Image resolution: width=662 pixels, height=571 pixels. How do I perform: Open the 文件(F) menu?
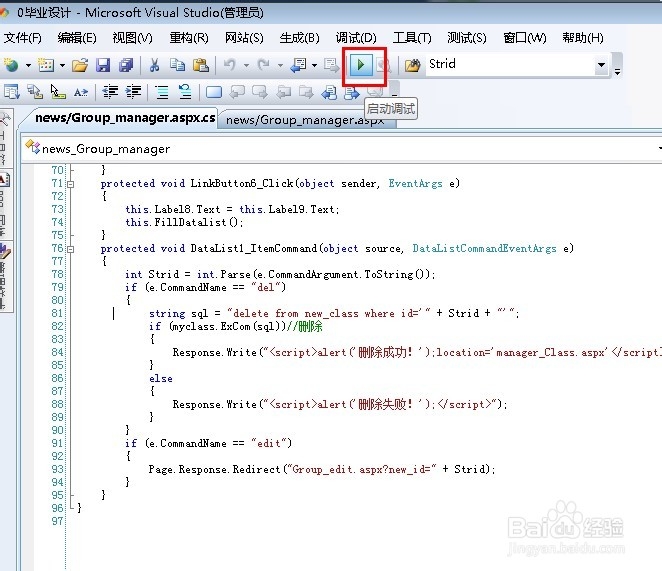tap(22, 38)
